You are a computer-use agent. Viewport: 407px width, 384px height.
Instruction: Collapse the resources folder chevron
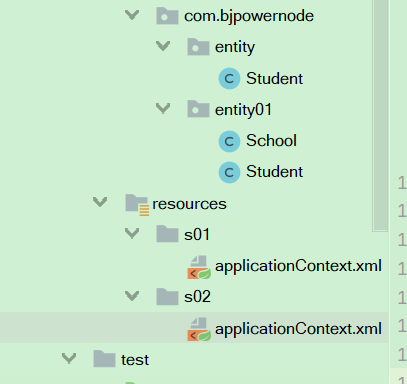[x=100, y=201]
